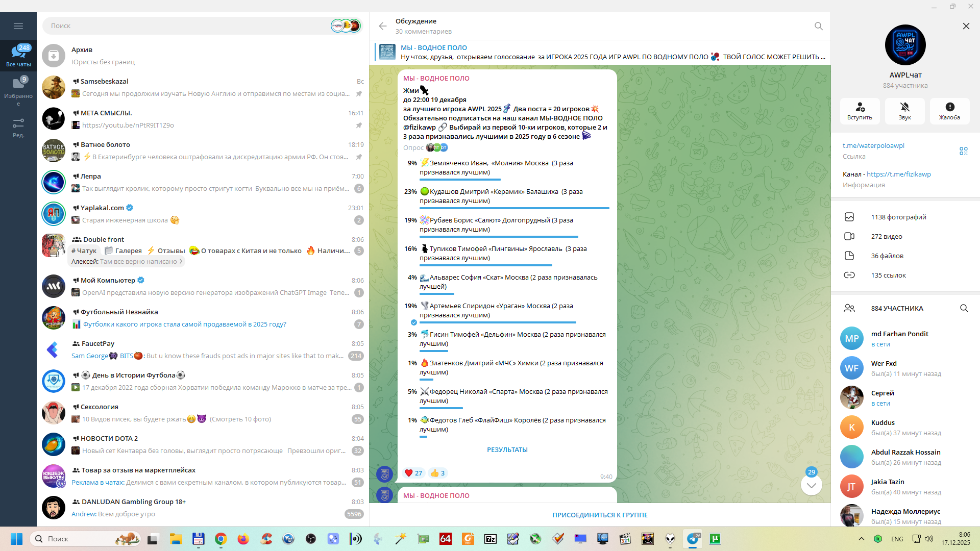The width and height of the screenshot is (980, 551).
Task: Open the t.me/fizikawp channel link
Action: [x=898, y=174]
